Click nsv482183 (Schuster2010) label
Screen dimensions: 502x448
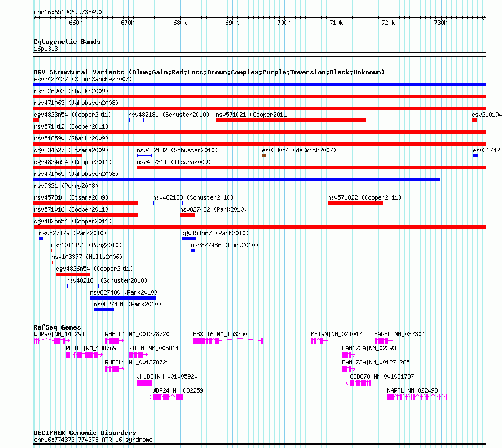pyautogui.click(x=193, y=197)
